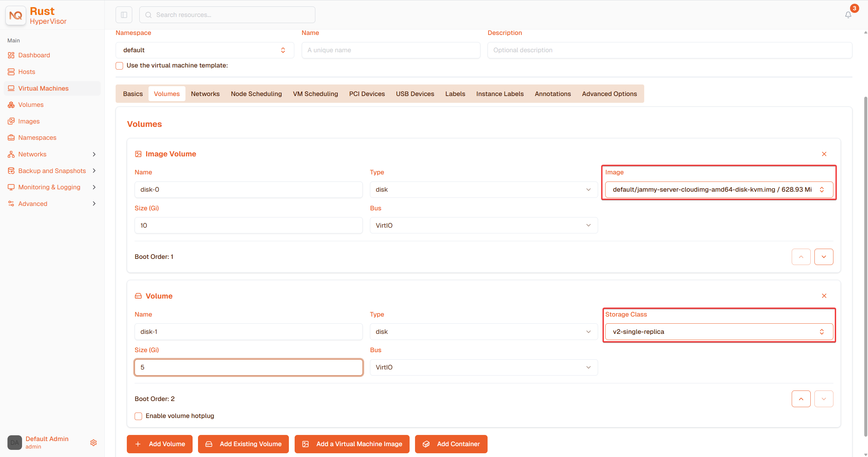Switch to the Networks tab
This screenshot has width=868, height=457.
tap(205, 94)
